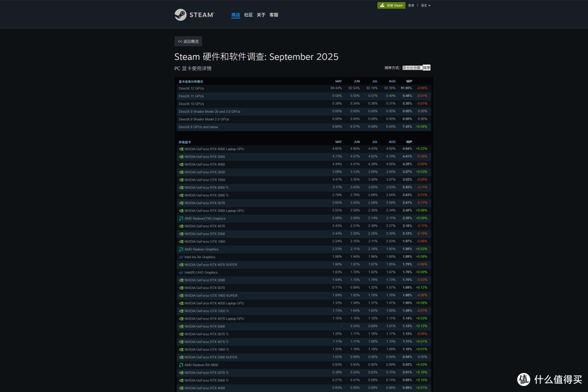Image resolution: width=588 pixels, height=392 pixels.
Task: Click the NVIDIA GeForce RTX 4070 row name
Action: [x=205, y=226]
